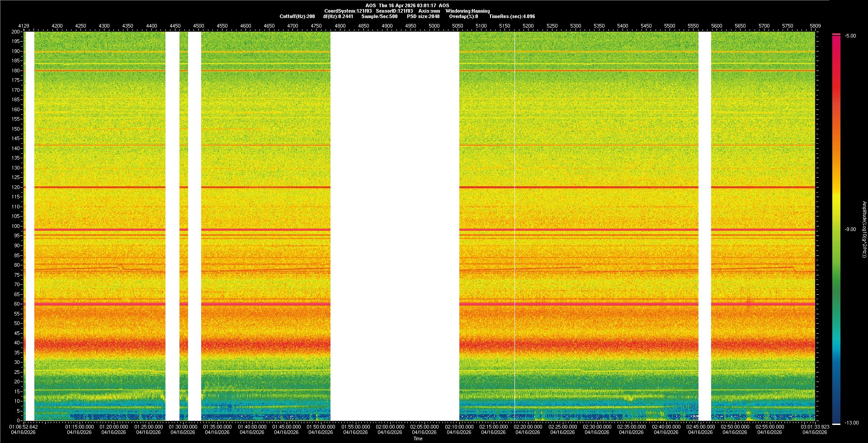The image size is (868, 443).
Task: Click the SensorID:121f03 label
Action: click(x=394, y=11)
